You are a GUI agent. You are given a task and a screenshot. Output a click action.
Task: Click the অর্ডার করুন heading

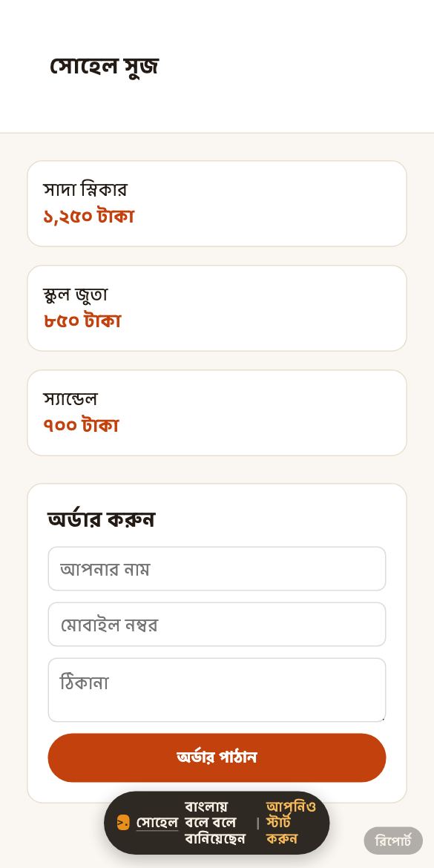pyautogui.click(x=102, y=519)
